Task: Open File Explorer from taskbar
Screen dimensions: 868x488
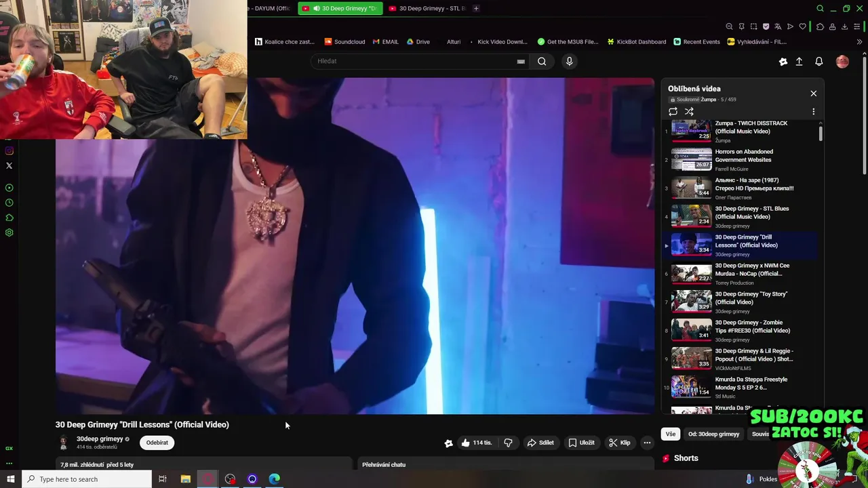Action: coord(185,479)
